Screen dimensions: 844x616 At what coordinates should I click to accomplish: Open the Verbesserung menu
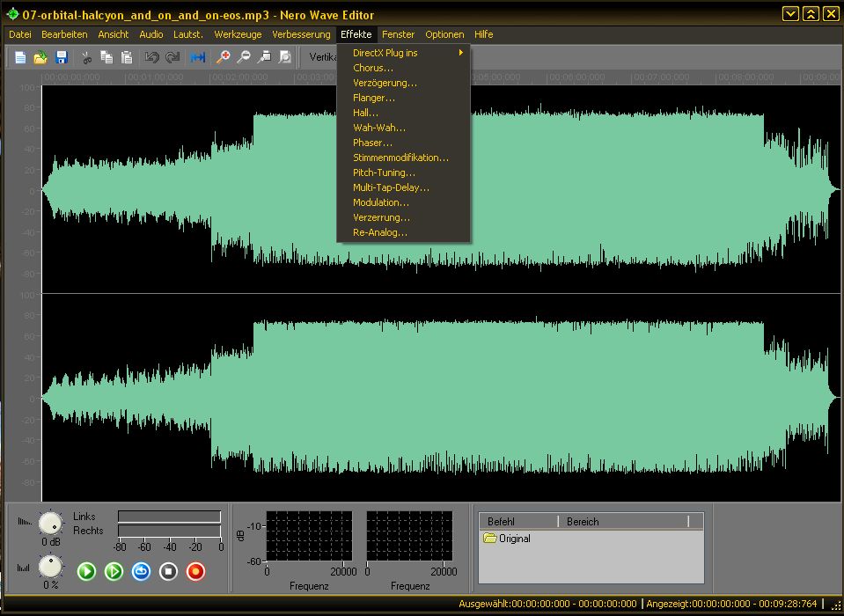[301, 34]
